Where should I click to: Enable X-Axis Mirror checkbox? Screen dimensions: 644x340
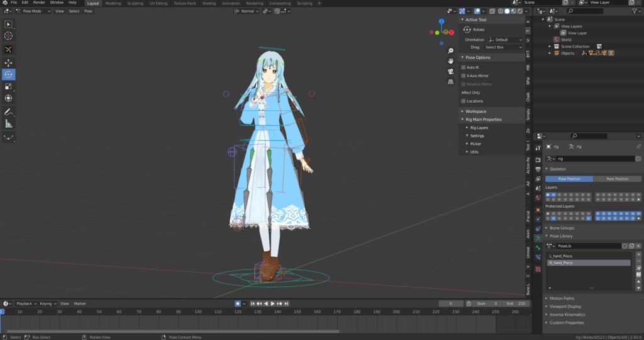click(464, 76)
